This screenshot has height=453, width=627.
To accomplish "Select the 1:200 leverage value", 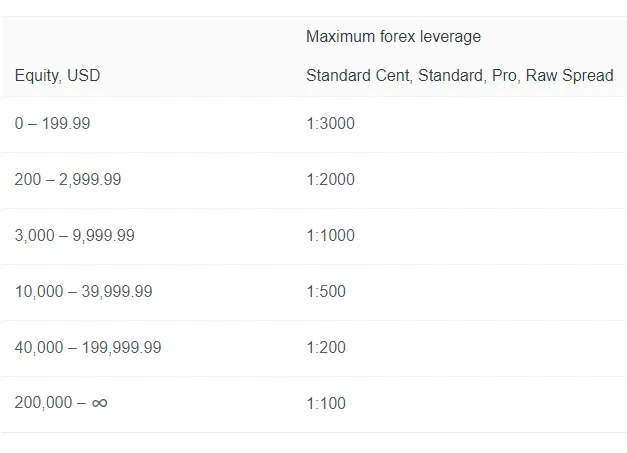I will click(326, 347).
